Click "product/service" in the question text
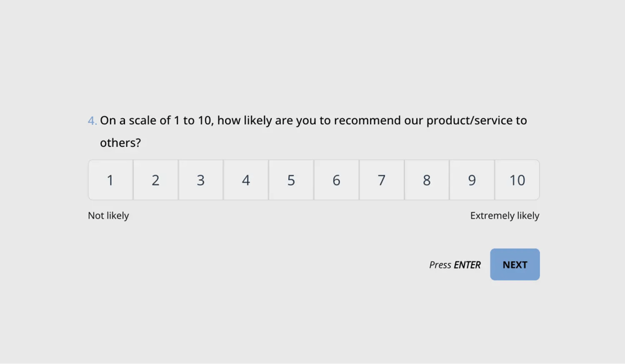Screen dimensions: 625x364 point(469,121)
